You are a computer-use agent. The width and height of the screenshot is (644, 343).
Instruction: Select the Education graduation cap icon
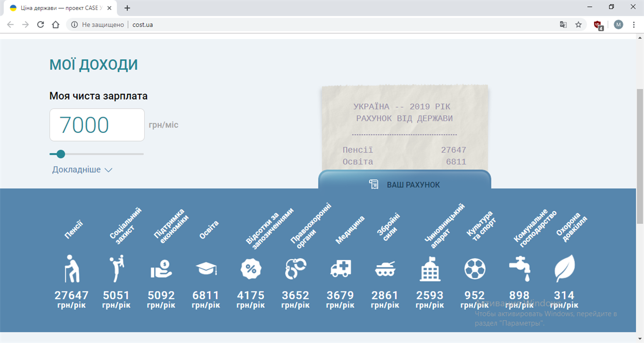coord(206,268)
